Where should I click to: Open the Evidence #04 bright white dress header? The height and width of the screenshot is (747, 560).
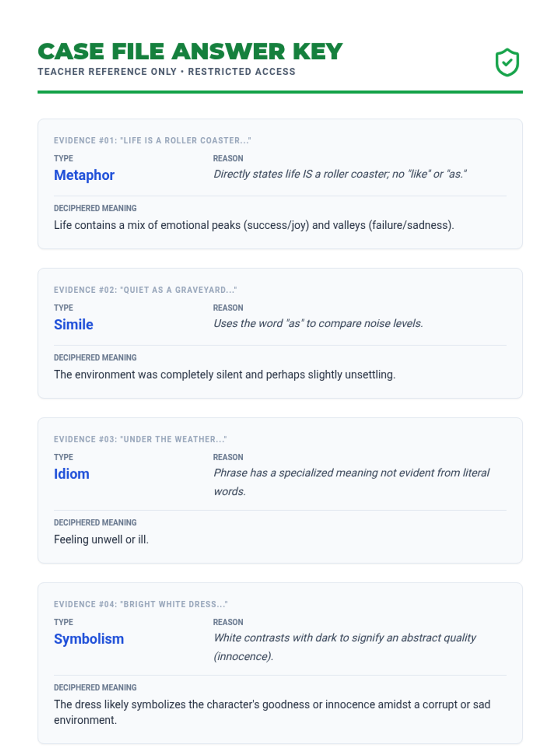pyautogui.click(x=140, y=604)
